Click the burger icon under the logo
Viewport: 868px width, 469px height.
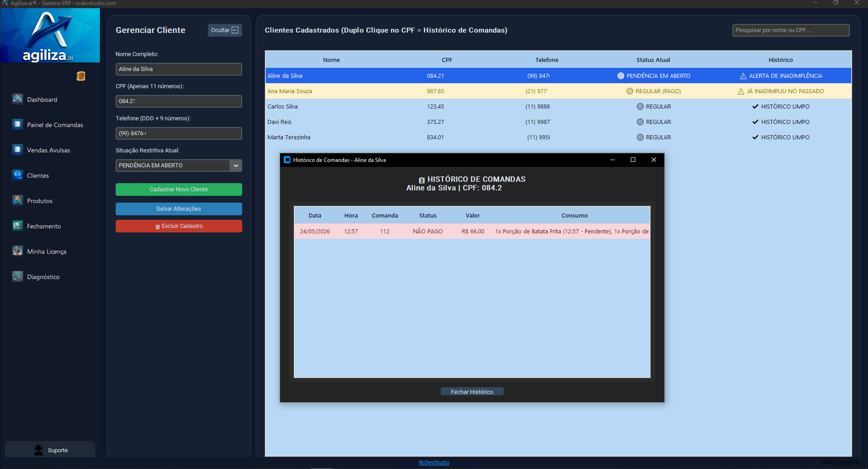click(81, 76)
